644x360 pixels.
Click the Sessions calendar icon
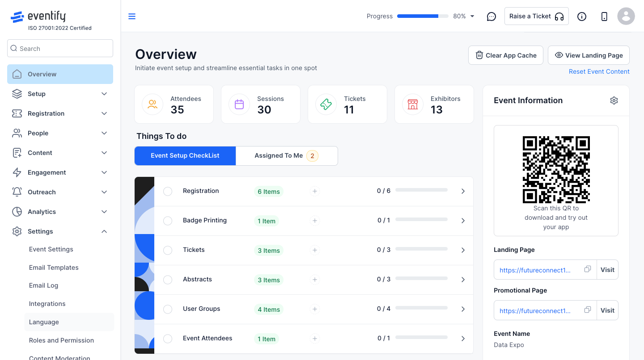tap(239, 105)
